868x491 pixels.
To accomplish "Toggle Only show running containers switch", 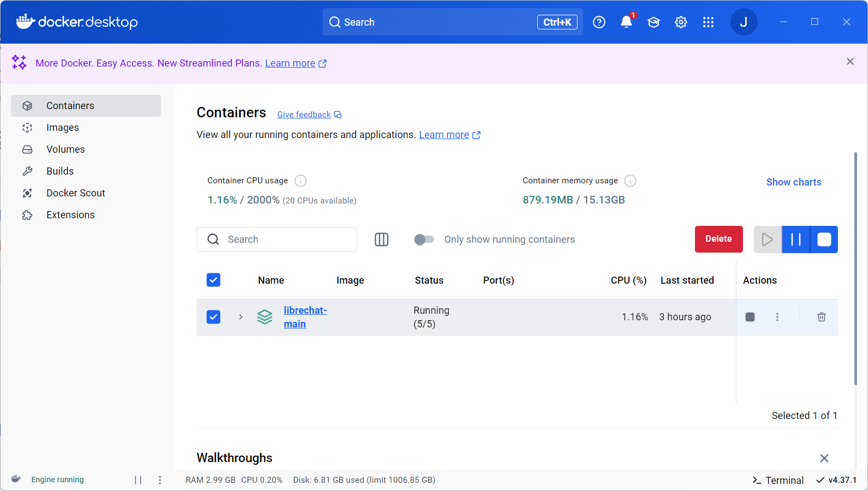I will point(424,239).
